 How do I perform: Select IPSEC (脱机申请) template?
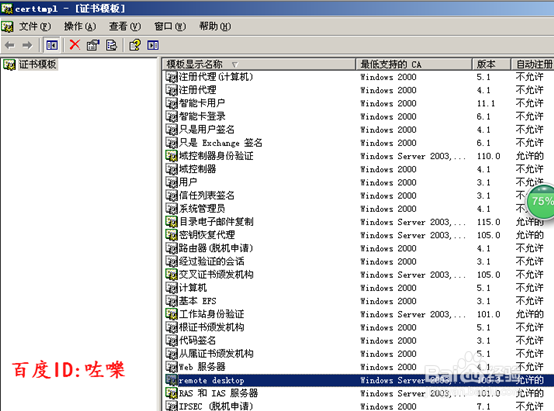tap(216, 406)
